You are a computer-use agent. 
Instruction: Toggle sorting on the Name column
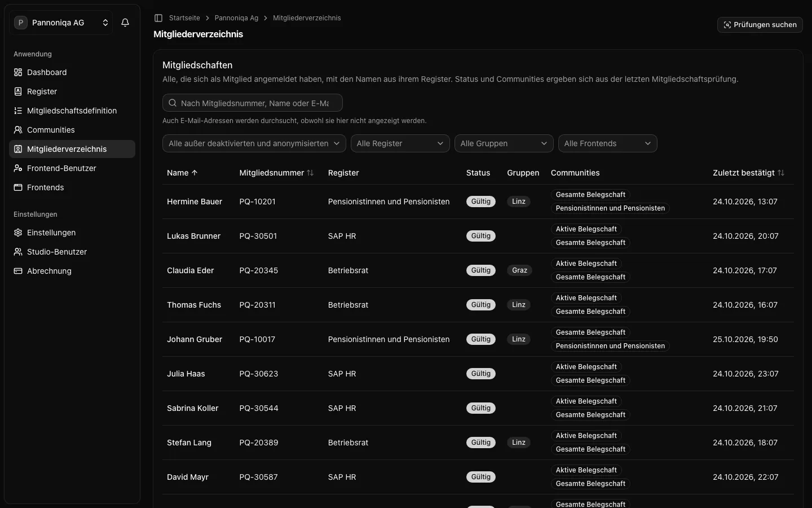182,173
